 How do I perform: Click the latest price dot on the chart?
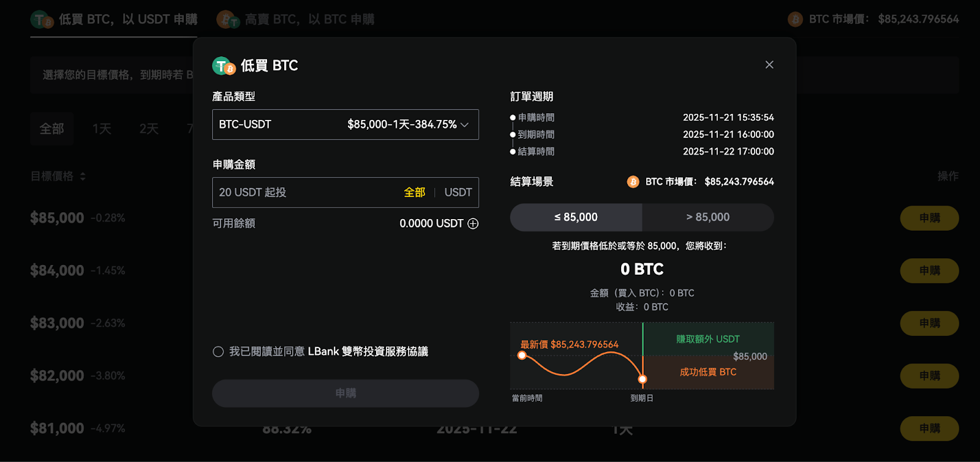click(522, 356)
